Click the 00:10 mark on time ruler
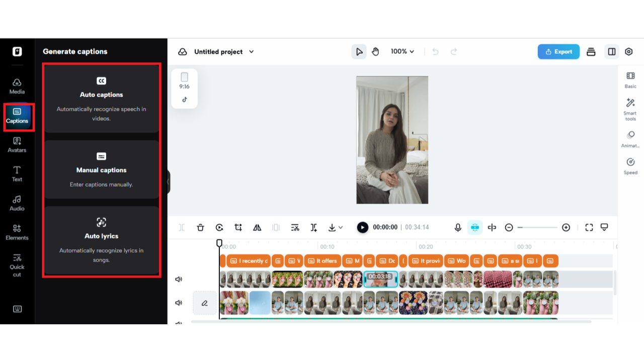This screenshot has width=644, height=362. tap(327, 247)
